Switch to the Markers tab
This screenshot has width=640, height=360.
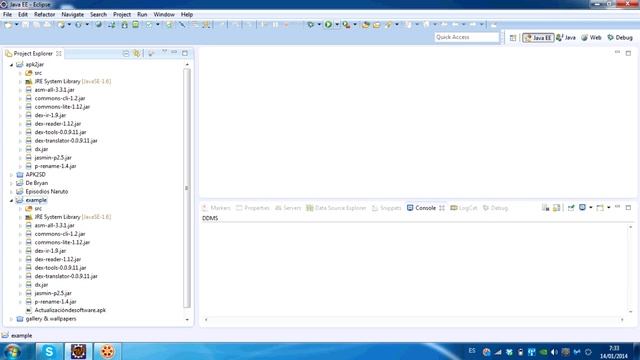click(x=217, y=208)
